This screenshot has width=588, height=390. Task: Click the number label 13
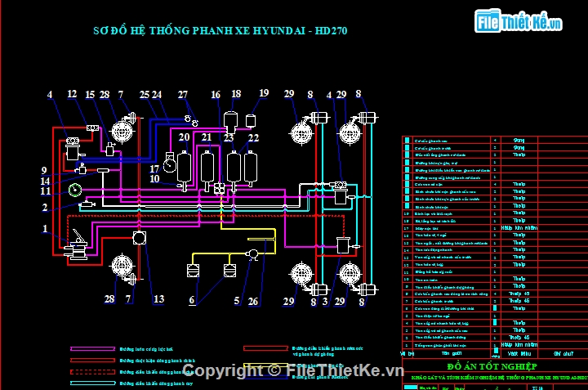coord(159,298)
